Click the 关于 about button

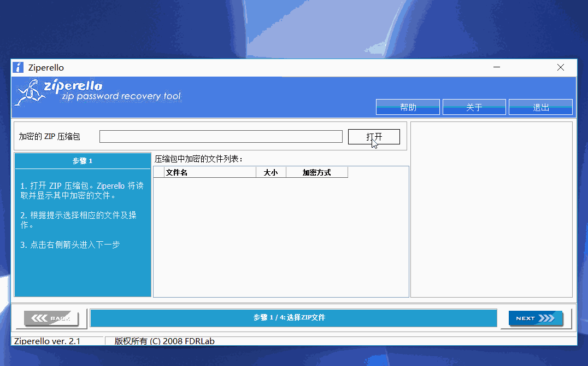474,107
